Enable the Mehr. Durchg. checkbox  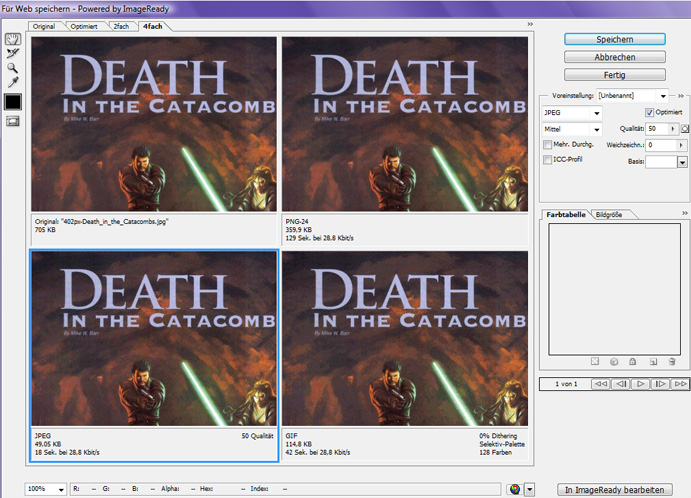547,145
